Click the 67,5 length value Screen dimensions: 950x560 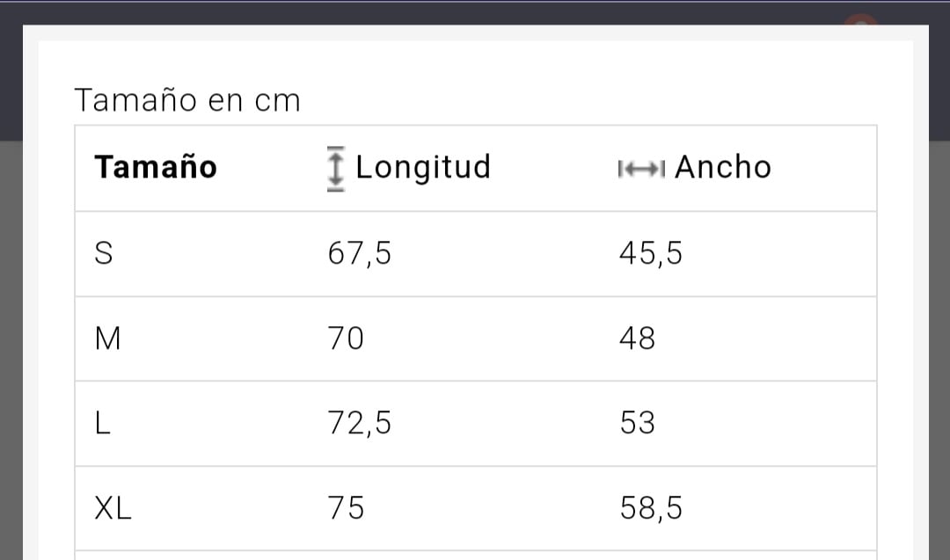coord(359,254)
